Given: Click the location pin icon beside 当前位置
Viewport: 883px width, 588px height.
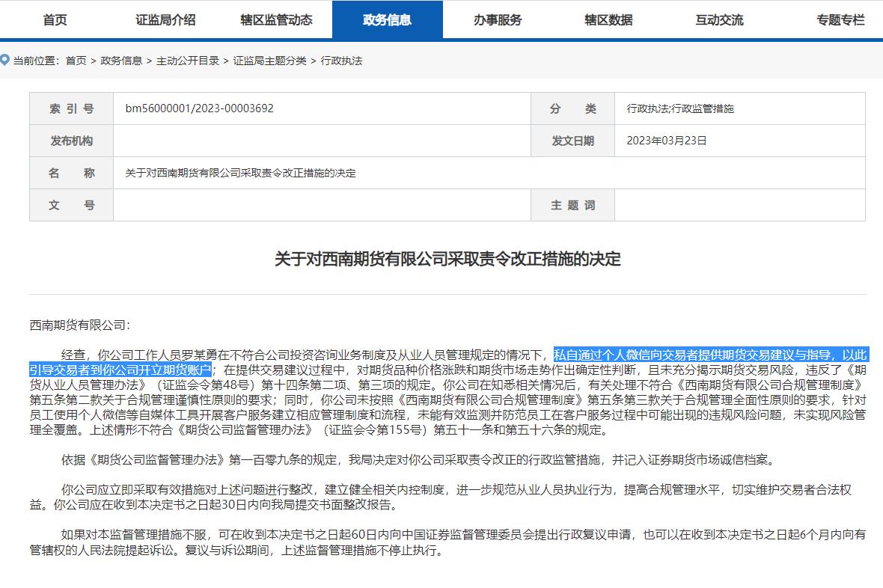Looking at the screenshot, I should (5, 60).
